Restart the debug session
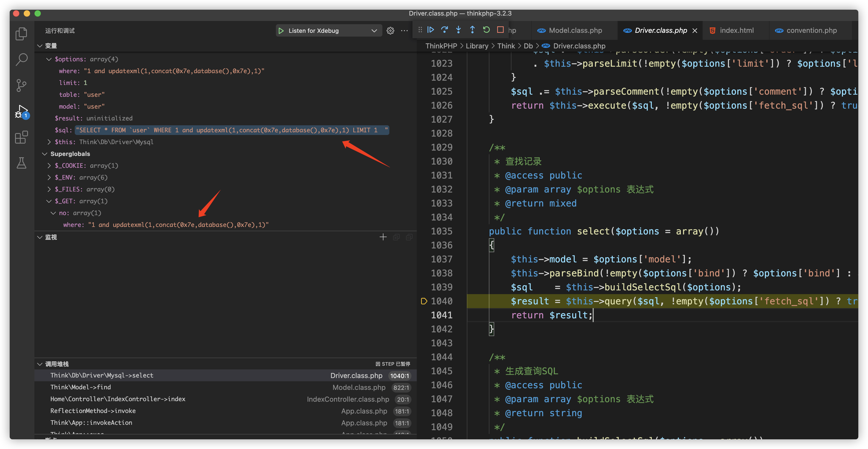The image size is (868, 449). point(486,30)
